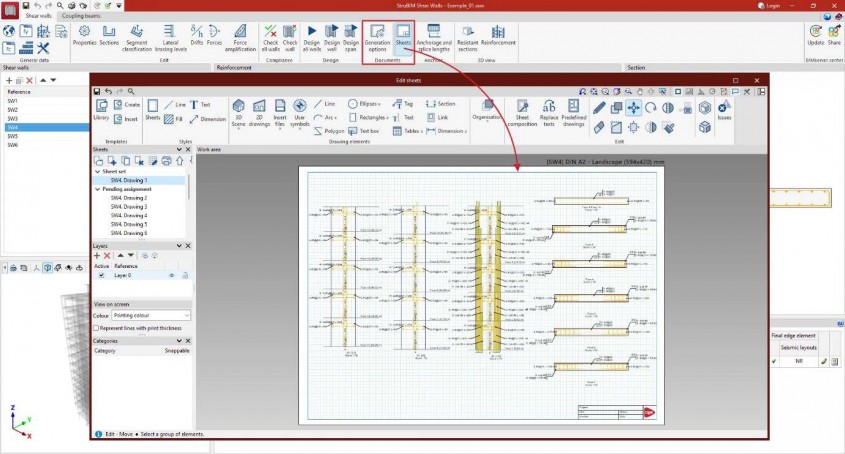Click Share in BIMserver.center group
The image size is (845, 454).
[834, 36]
